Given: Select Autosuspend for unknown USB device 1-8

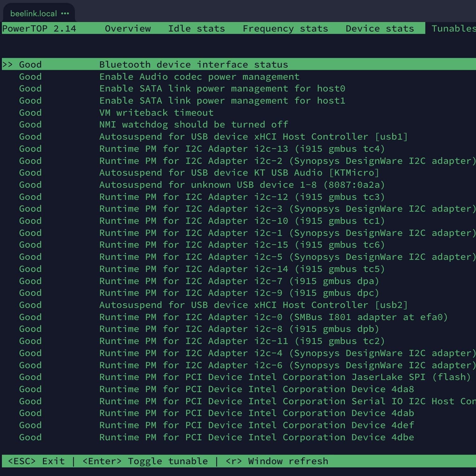Looking at the screenshot, I should (242, 185).
